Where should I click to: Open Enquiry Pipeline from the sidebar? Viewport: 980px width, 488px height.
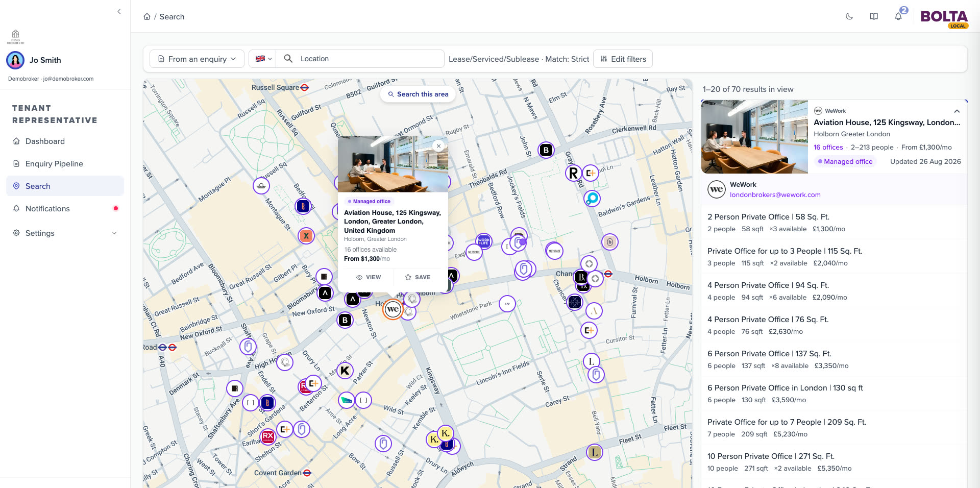(x=65, y=164)
